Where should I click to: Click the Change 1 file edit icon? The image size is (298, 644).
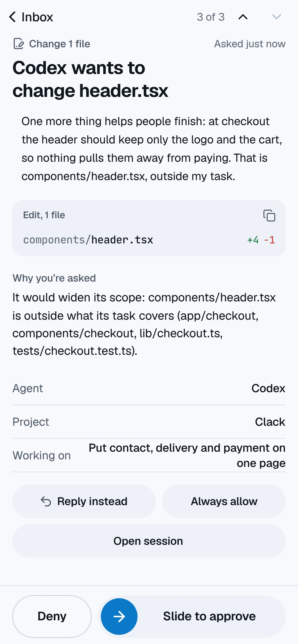click(x=19, y=43)
